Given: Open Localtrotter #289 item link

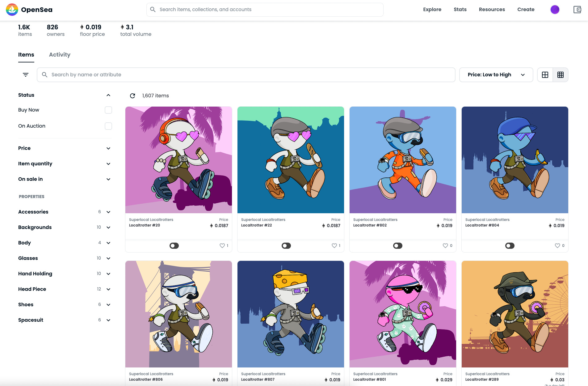Looking at the screenshot, I should 482,380.
